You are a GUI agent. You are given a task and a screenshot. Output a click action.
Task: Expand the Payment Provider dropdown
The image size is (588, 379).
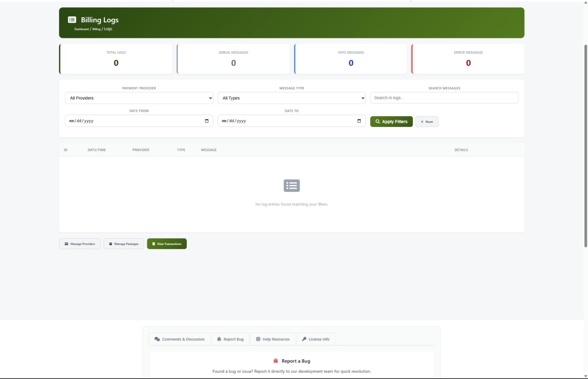click(139, 98)
